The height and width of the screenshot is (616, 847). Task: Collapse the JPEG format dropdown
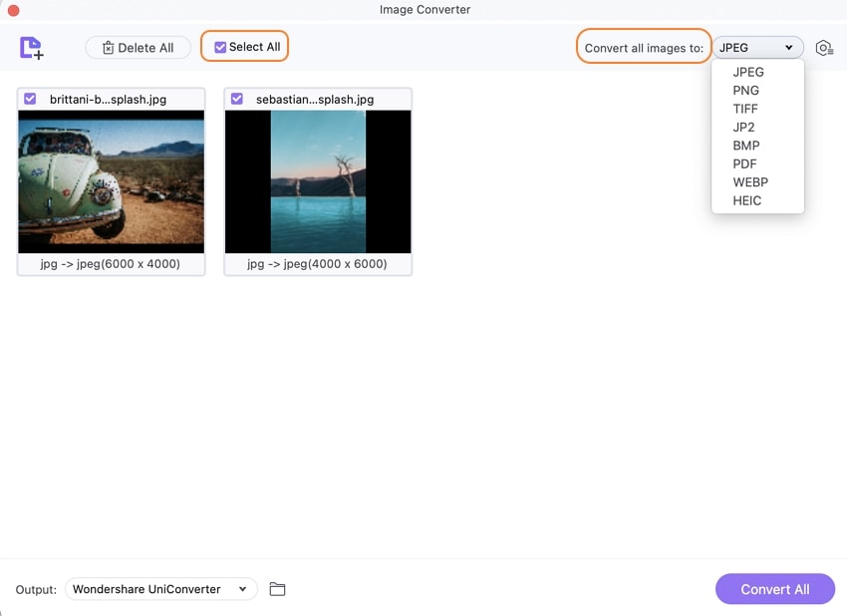tap(757, 48)
